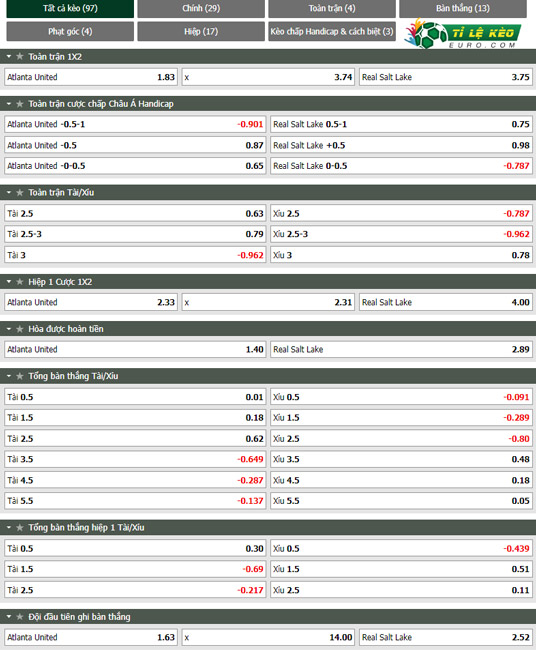Pick Real Salt Lake 3.75 full-time 1X2
The image size is (536, 655).
click(x=445, y=77)
